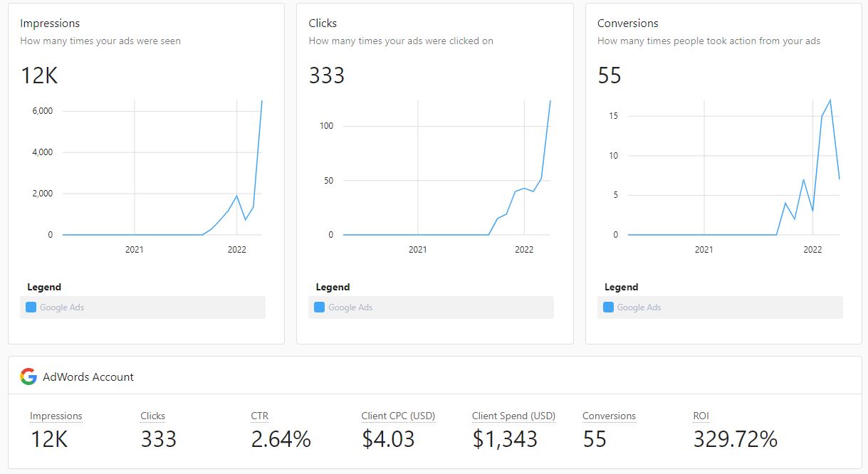This screenshot has width=868, height=474.
Task: Select the ROI metric label
Action: click(x=701, y=416)
